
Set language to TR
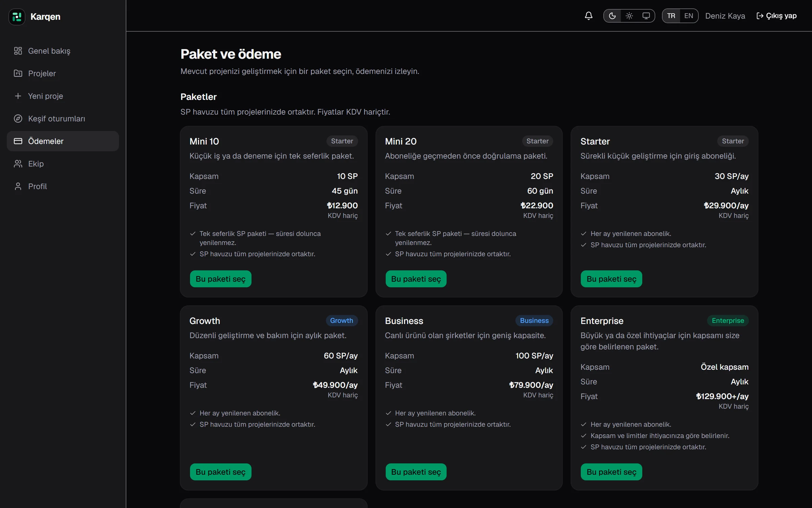coord(671,16)
